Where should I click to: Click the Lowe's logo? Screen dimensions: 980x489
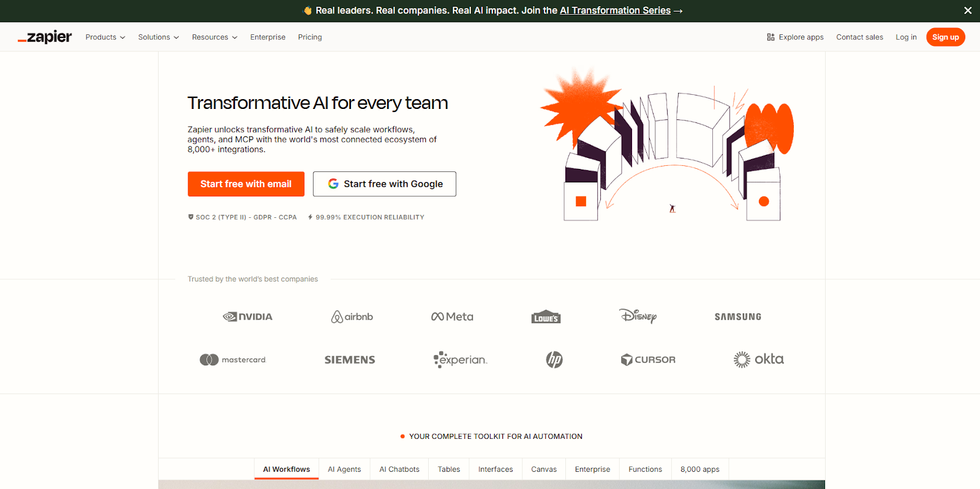point(546,316)
